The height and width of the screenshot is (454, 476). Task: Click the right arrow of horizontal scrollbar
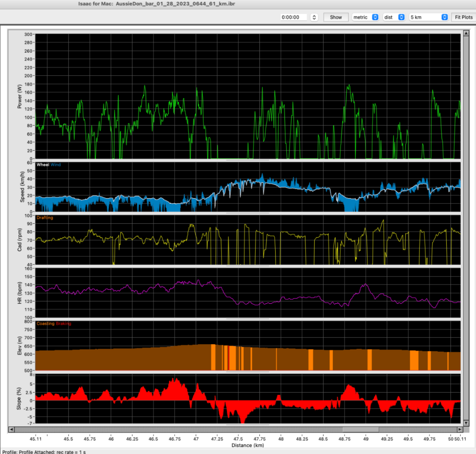pyautogui.click(x=460, y=429)
